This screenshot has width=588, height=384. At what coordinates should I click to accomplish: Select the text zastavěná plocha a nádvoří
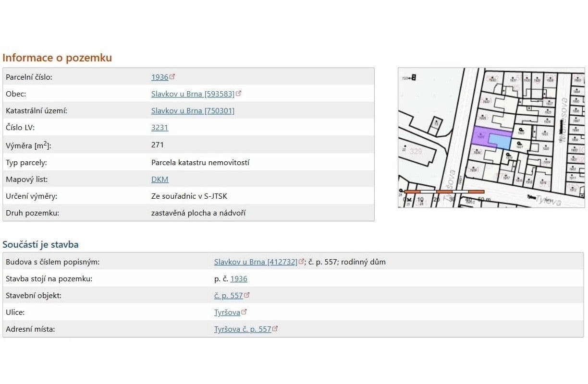pyautogui.click(x=198, y=213)
